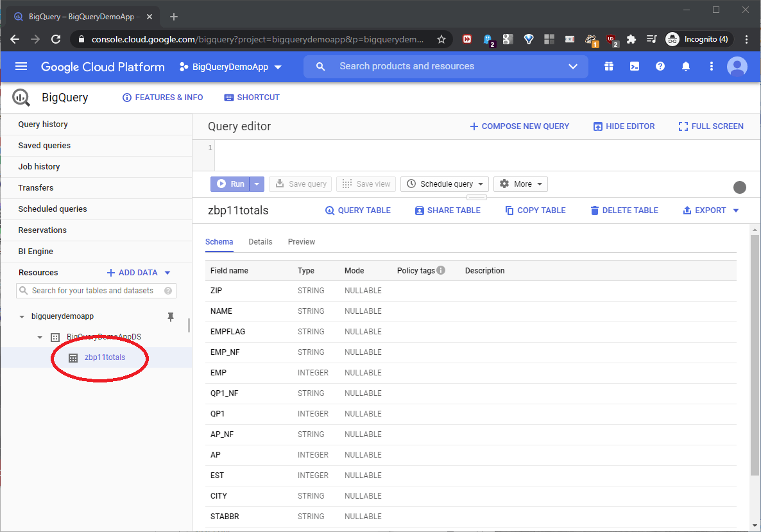
Task: Click the Query Table link
Action: point(357,210)
